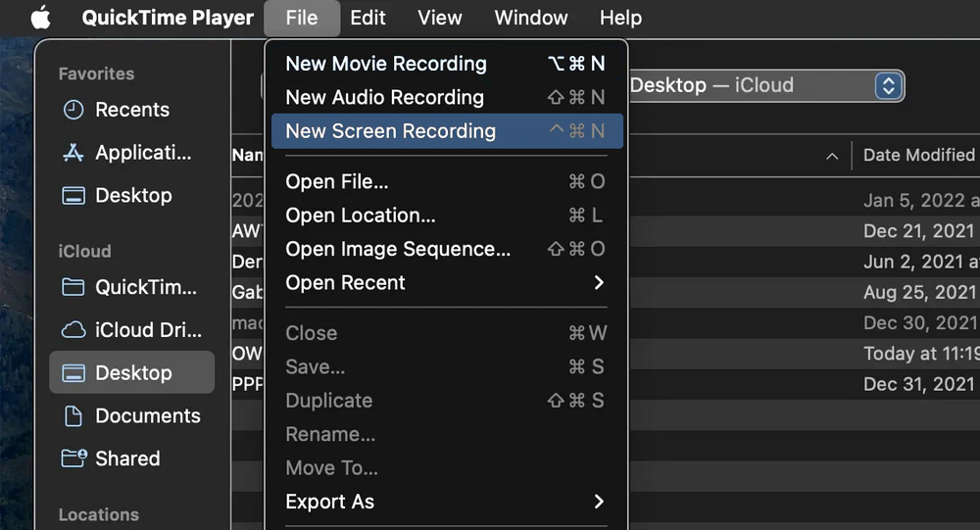980x530 pixels.
Task: Choose New Movie Recording
Action: click(447, 63)
